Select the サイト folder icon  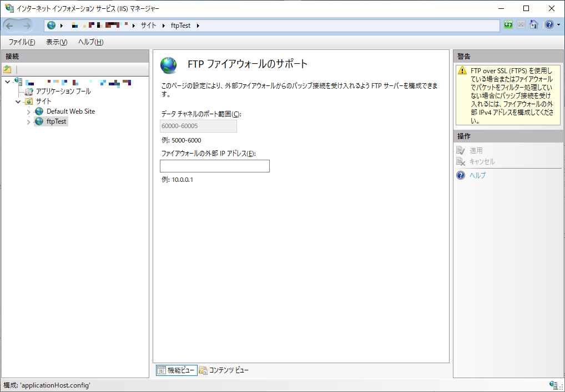click(28, 101)
